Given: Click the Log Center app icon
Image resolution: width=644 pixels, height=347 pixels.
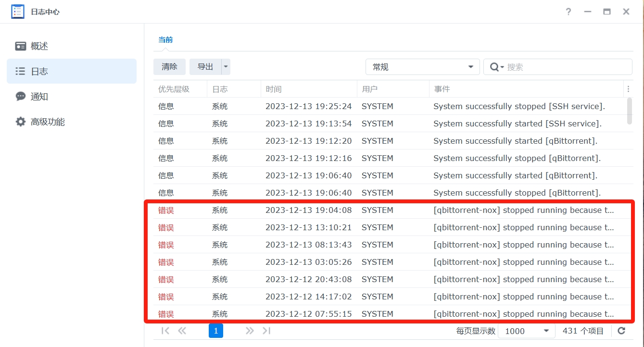Looking at the screenshot, I should pyautogui.click(x=18, y=12).
